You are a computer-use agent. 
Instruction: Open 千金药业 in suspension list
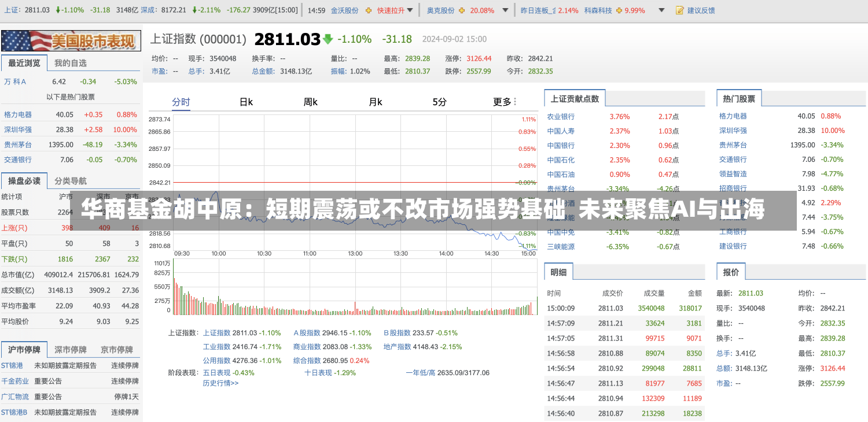(x=15, y=381)
